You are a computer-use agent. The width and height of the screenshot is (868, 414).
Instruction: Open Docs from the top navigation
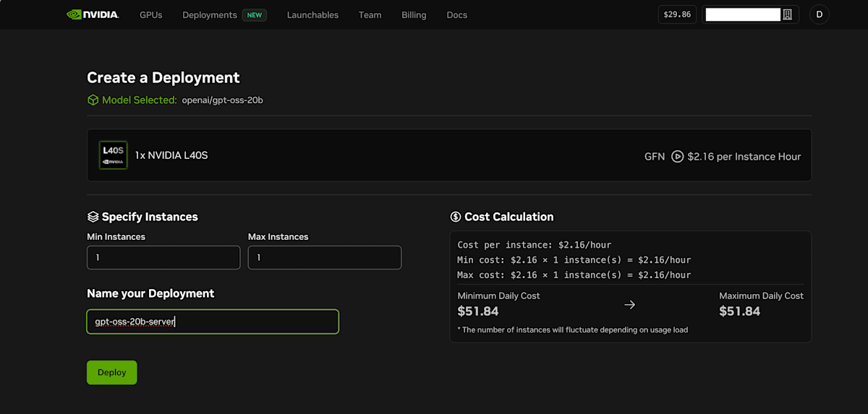[456, 14]
